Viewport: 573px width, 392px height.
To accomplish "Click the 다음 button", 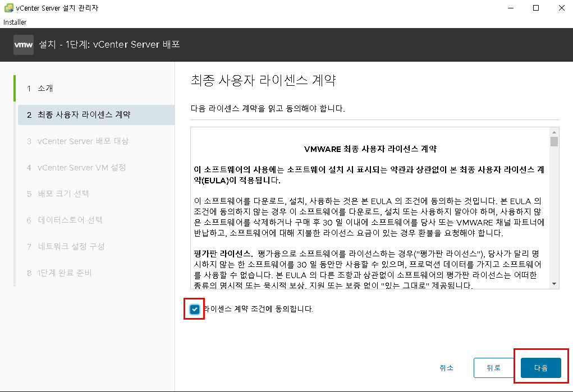I will point(541,367).
